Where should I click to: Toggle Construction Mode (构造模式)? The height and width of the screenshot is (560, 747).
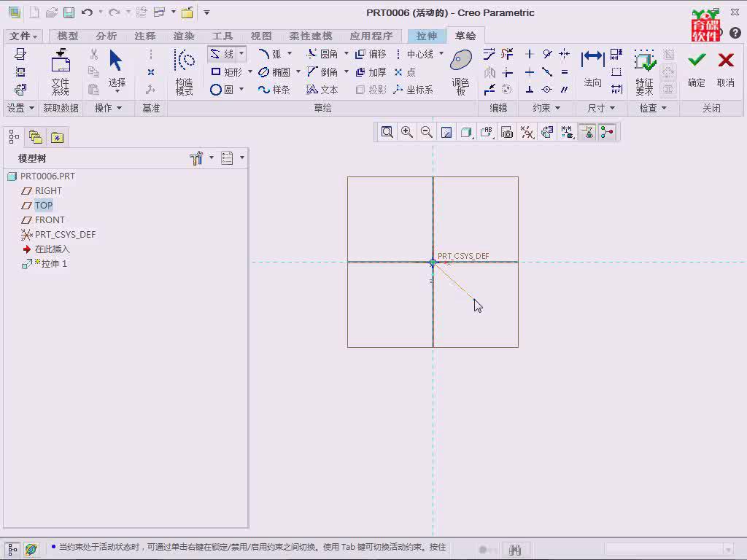tap(185, 72)
